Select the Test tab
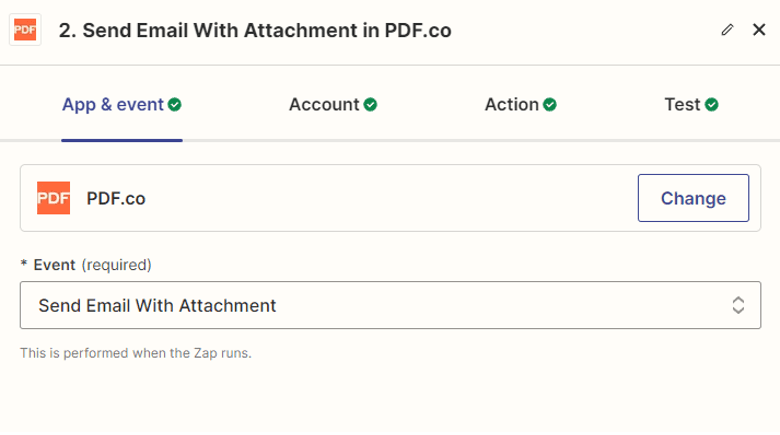Screen dimensions: 780x435 682,104
